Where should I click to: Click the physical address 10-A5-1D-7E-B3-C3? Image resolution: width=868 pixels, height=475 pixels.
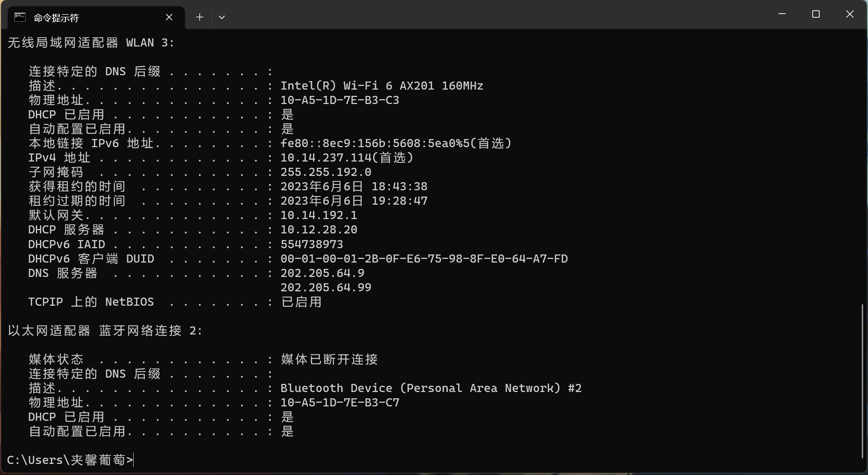[339, 100]
